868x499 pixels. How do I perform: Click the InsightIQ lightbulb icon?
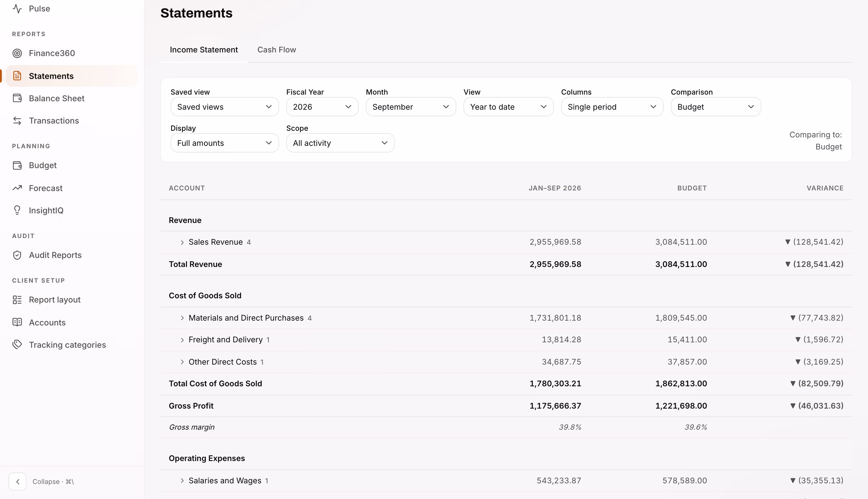(17, 210)
